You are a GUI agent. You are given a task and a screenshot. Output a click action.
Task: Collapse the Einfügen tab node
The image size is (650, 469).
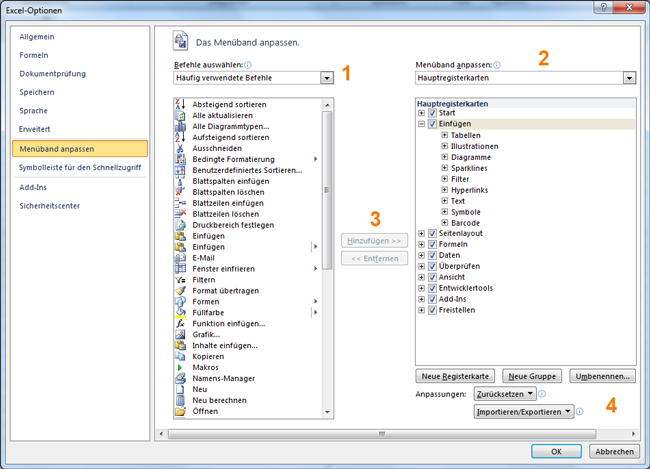[421, 124]
